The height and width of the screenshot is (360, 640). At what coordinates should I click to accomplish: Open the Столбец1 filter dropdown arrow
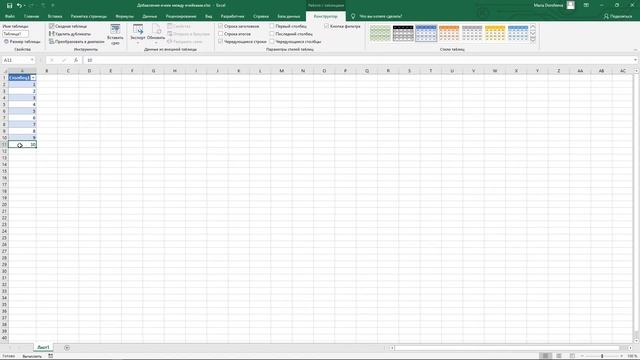tap(33, 78)
